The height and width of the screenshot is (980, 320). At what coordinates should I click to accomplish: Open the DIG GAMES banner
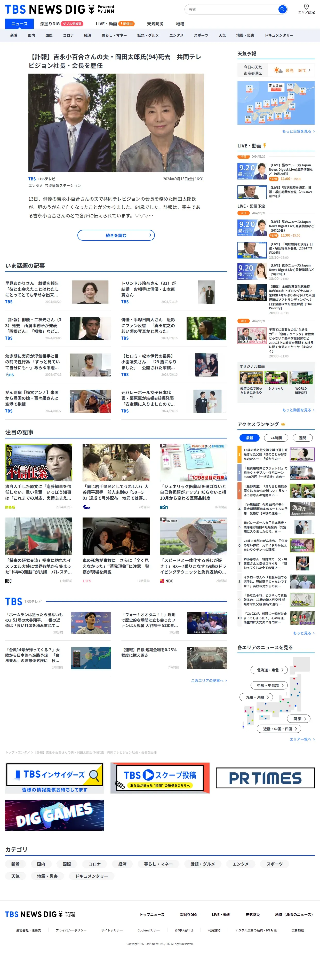54,815
